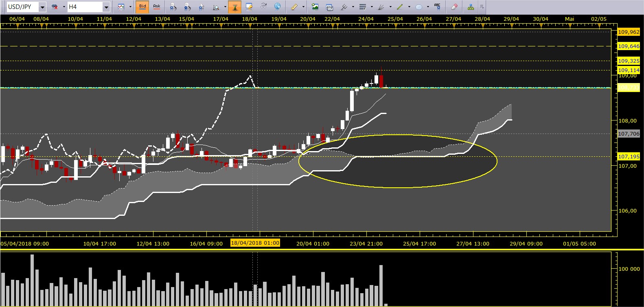Image resolution: width=644 pixels, height=307 pixels.
Task: Select the ellipse shape tool
Action: (419, 7)
